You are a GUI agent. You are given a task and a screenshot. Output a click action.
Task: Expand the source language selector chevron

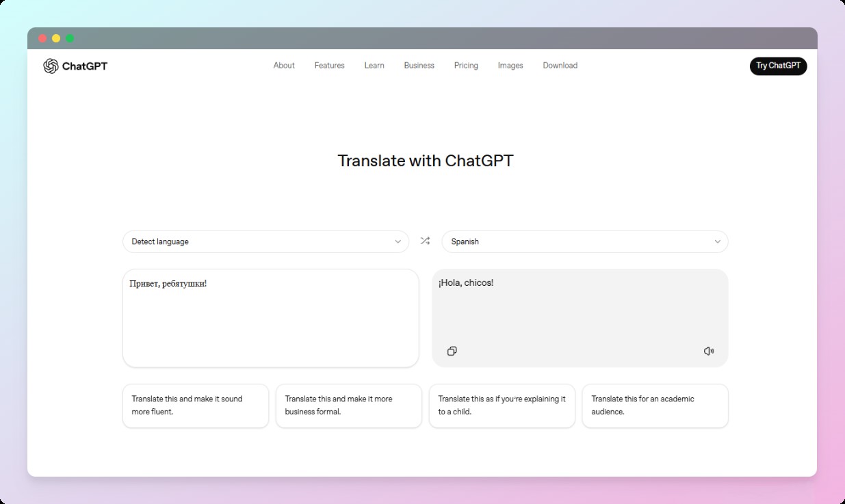(398, 241)
